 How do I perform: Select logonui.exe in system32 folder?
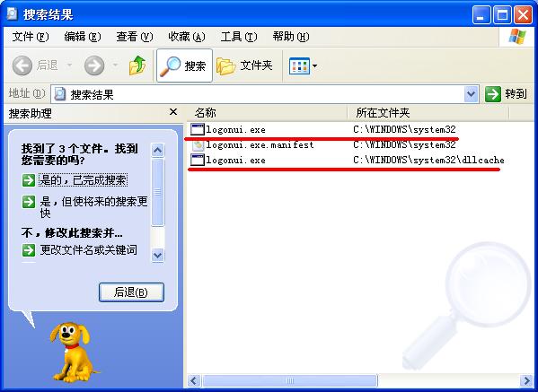pos(228,129)
